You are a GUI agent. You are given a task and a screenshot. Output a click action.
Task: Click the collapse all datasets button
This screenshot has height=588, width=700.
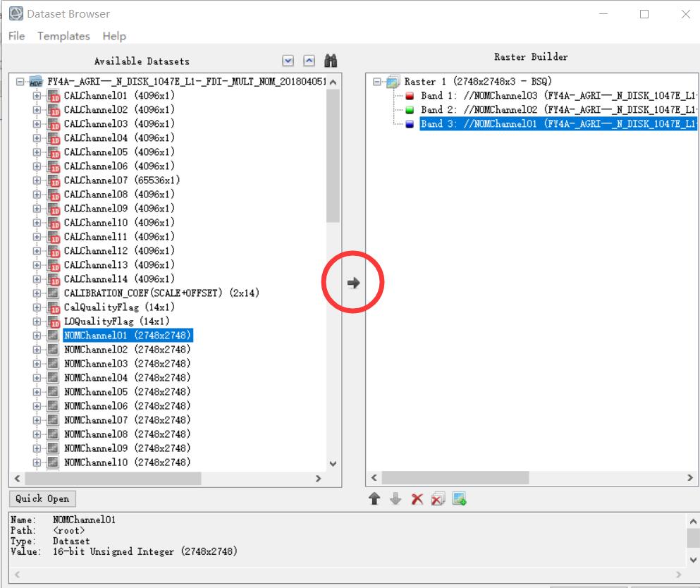[309, 61]
